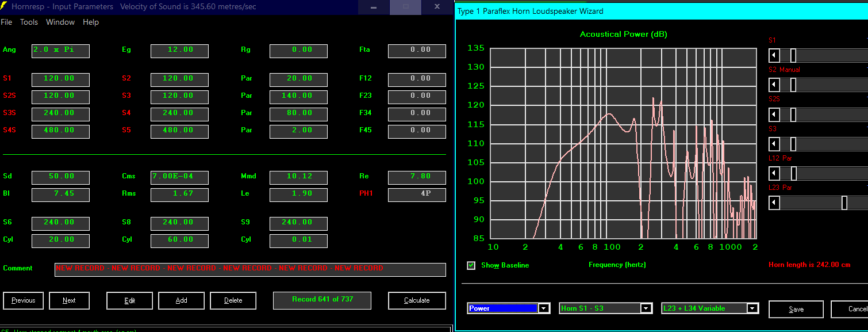Click the S3 slider thumb

click(793, 144)
